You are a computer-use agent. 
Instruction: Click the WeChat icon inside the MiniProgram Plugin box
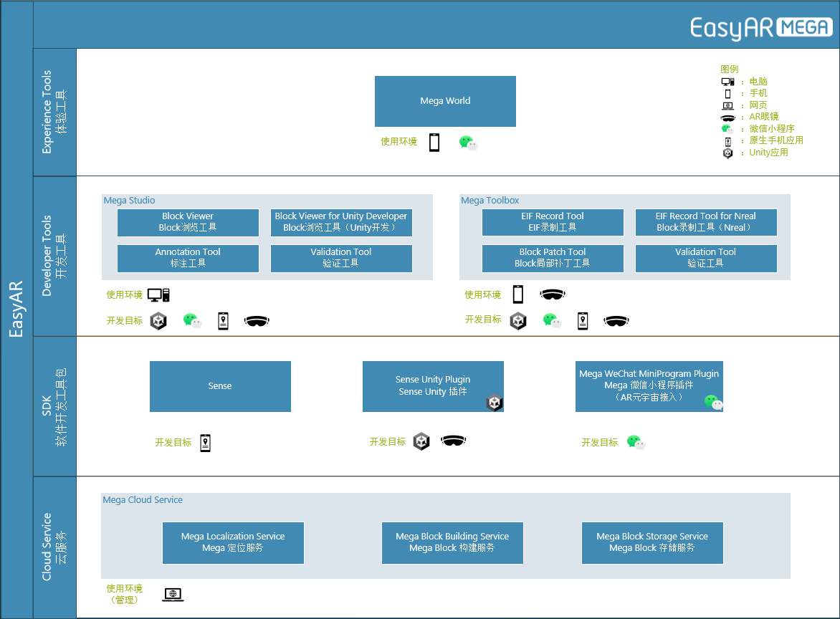[713, 402]
